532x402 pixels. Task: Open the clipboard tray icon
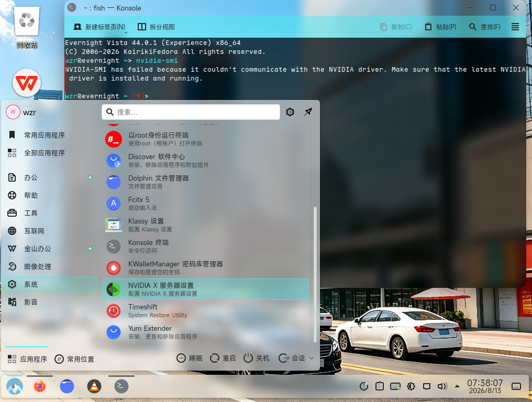click(380, 386)
